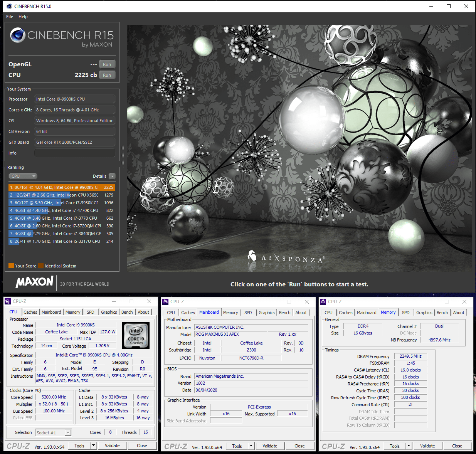Click the Cinebench R15 logo sphere icon
This screenshot has width=476, height=454.
(x=18, y=35)
